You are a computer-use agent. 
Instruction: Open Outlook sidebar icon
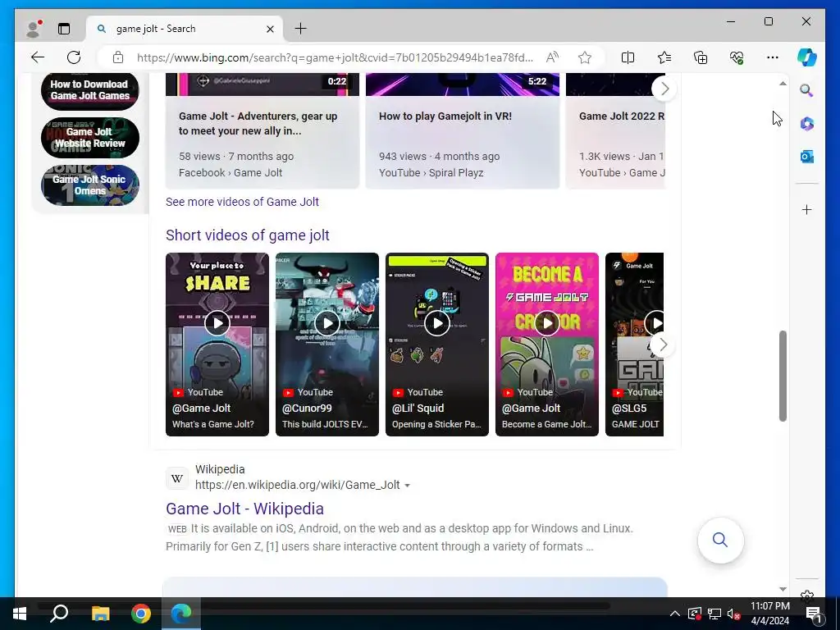click(x=807, y=157)
